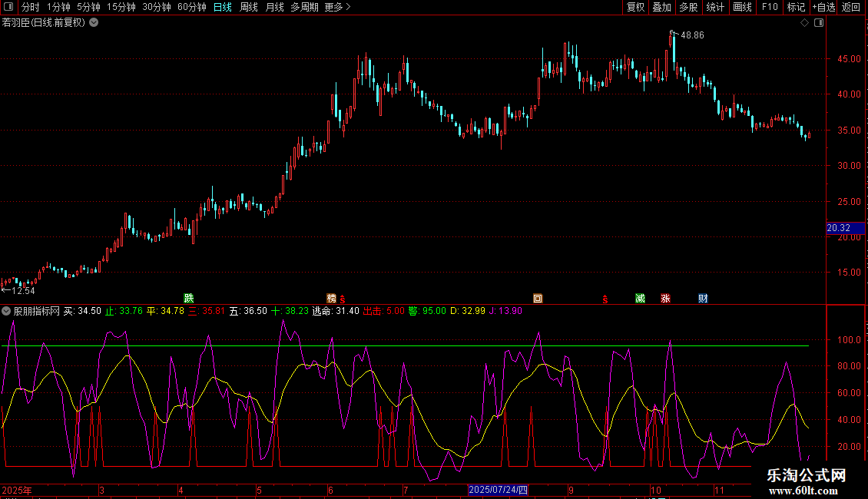
Task: Click the red 涨 event marker
Action: [x=665, y=298]
